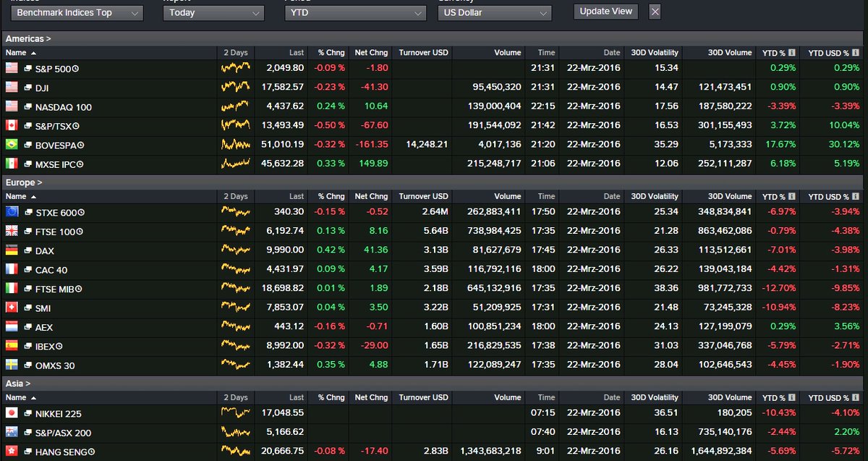Click the Canada flag beside S&P/TSX
This screenshot has width=868, height=461.
pos(12,125)
